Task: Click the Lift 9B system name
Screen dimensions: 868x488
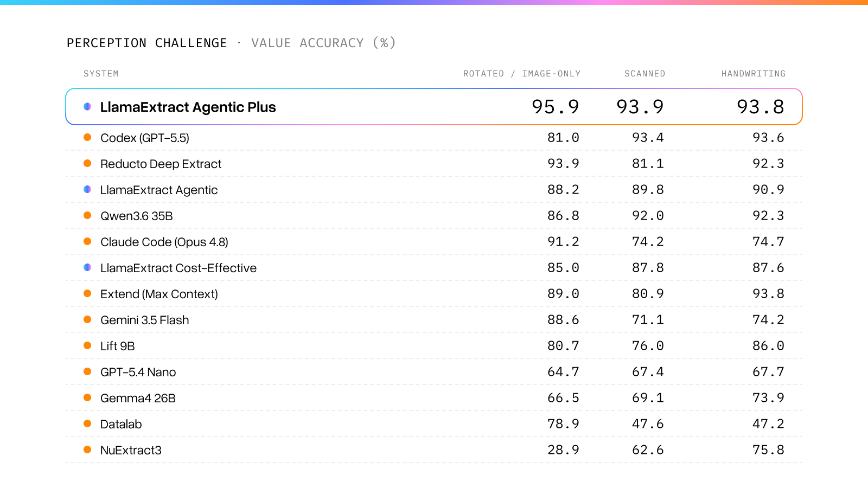Action: [x=118, y=346]
